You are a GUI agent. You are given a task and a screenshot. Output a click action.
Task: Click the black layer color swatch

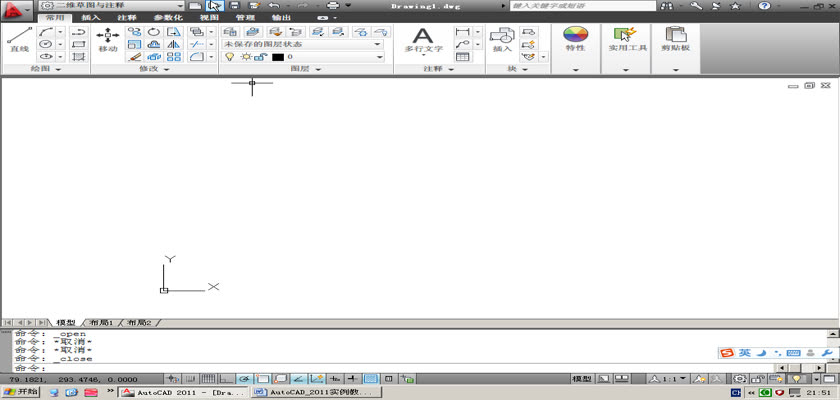pyautogui.click(x=278, y=57)
